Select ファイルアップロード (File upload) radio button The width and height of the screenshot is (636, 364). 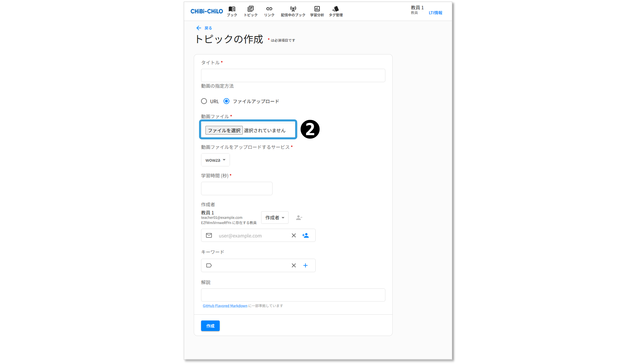tap(226, 101)
